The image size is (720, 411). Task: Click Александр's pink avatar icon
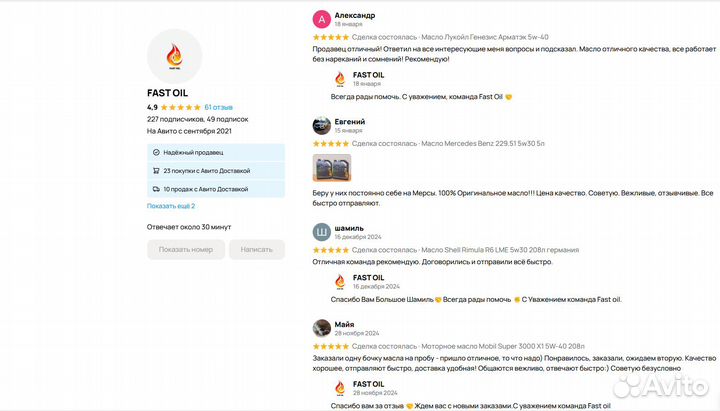(x=321, y=20)
